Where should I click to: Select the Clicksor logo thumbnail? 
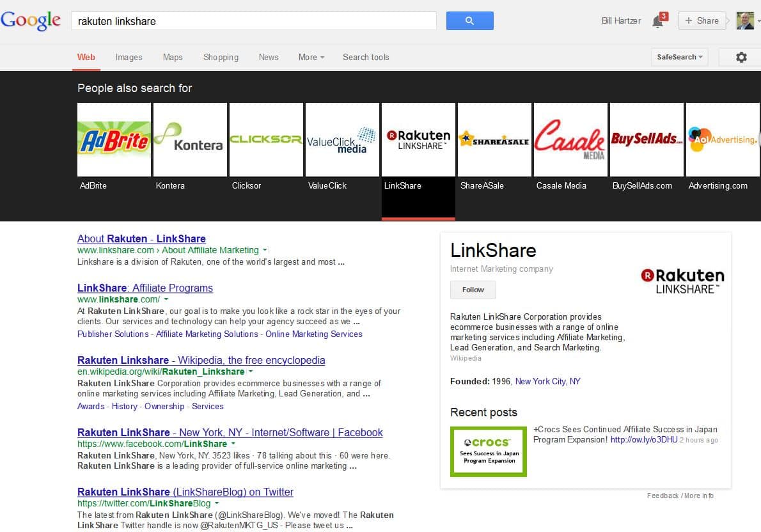click(x=266, y=140)
